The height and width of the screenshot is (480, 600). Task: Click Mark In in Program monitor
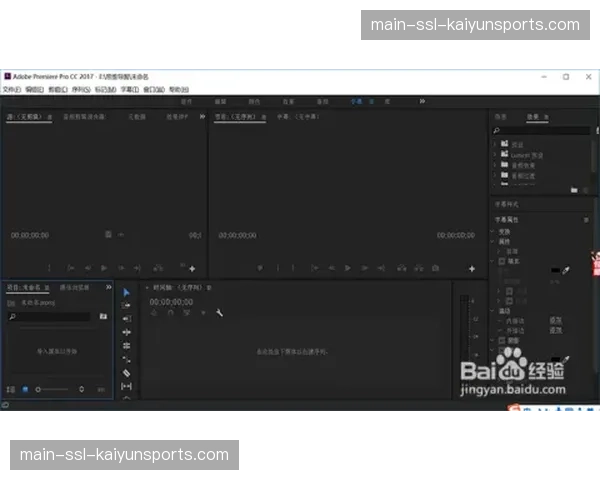point(277,268)
